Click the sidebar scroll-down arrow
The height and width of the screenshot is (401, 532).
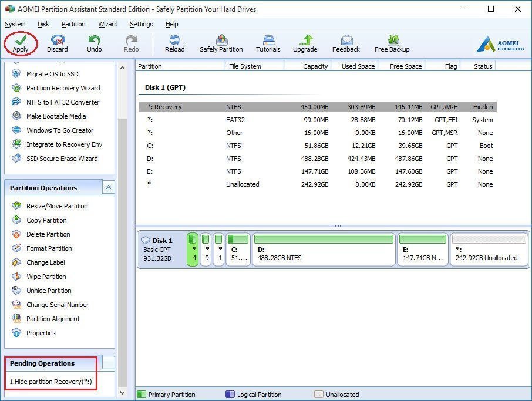coord(123,393)
